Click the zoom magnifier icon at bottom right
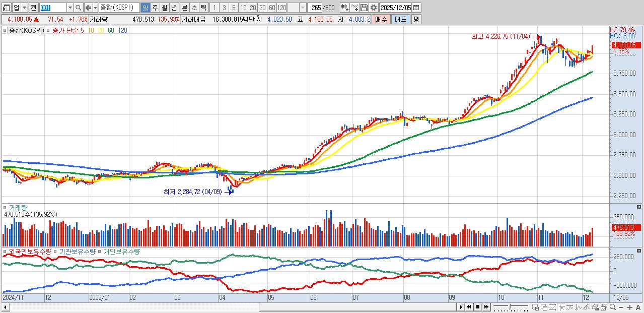 pyautogui.click(x=613, y=307)
